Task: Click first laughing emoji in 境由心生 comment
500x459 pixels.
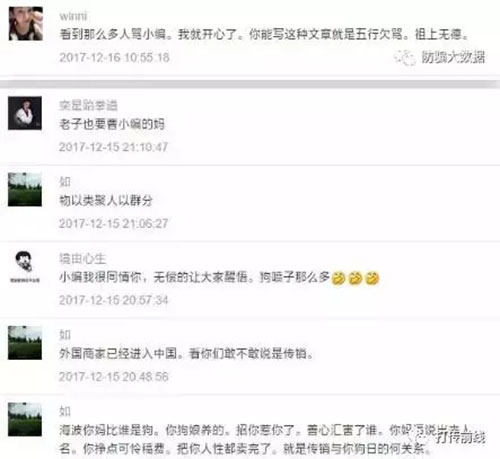Action: [x=338, y=278]
